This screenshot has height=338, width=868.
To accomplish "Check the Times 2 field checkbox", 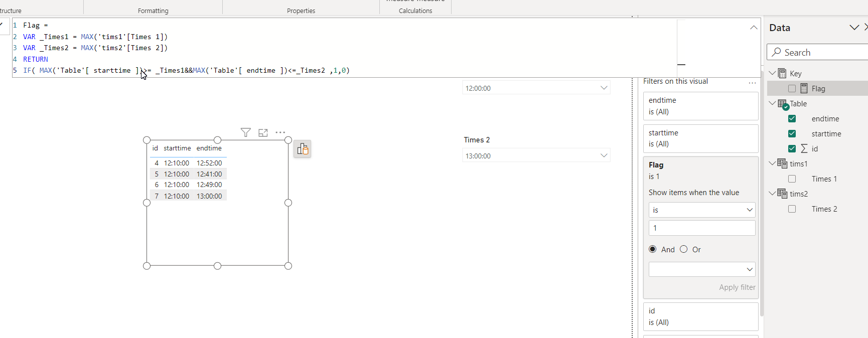I will pyautogui.click(x=792, y=209).
